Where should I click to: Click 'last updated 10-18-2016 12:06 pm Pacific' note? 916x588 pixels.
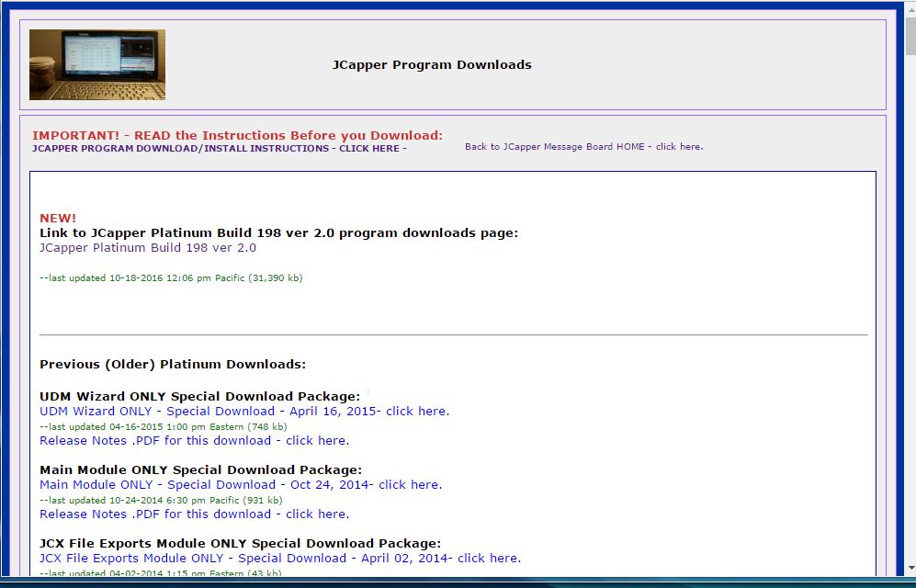tap(171, 278)
